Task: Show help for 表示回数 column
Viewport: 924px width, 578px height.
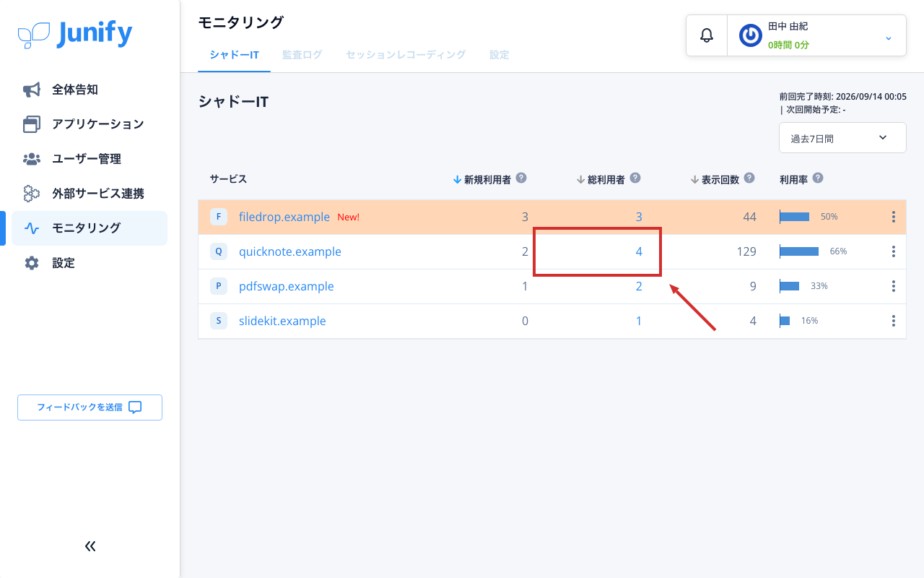Action: click(749, 178)
